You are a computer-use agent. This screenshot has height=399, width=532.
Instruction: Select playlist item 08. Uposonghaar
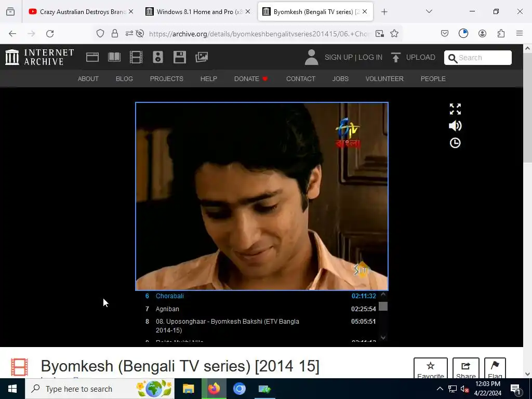tap(261, 326)
